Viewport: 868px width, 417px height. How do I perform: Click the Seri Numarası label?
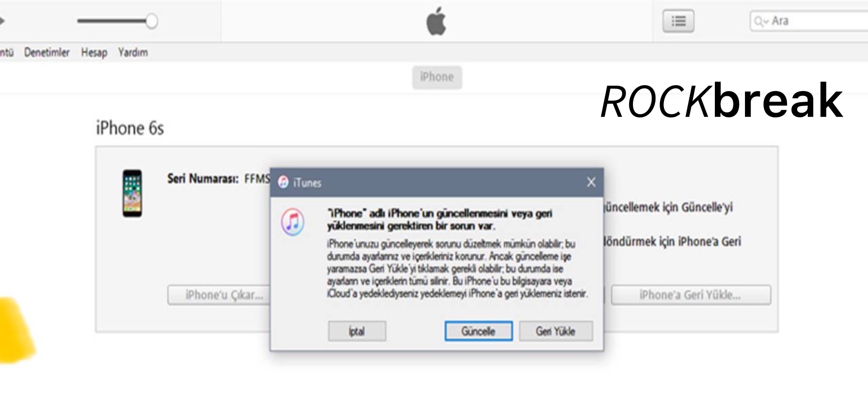203,179
